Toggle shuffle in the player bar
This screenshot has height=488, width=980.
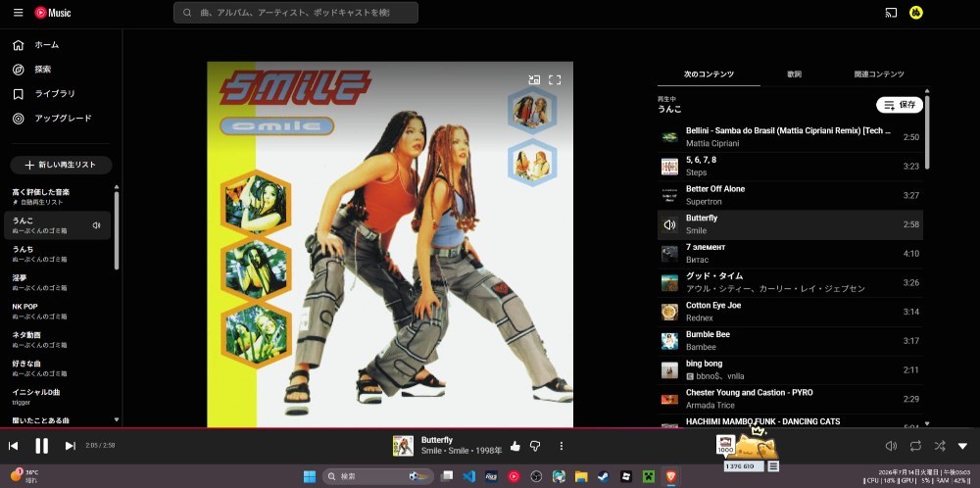940,446
